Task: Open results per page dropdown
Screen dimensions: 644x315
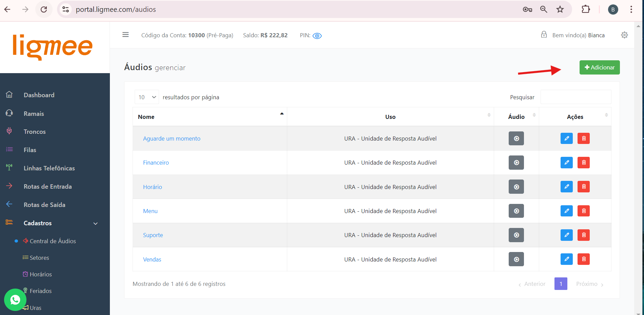Action: click(x=147, y=97)
